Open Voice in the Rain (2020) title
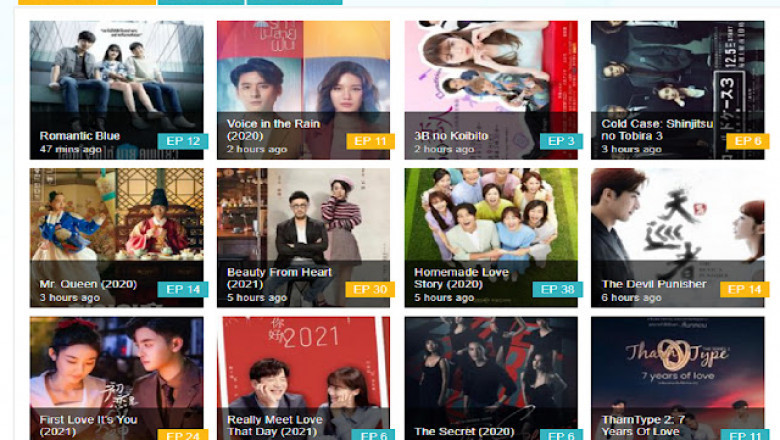780x440 pixels. click(273, 130)
